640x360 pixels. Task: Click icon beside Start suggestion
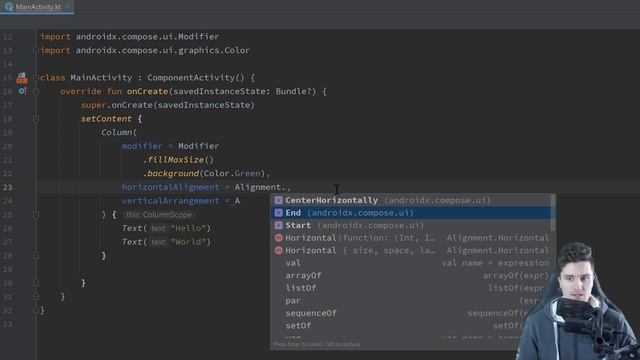point(278,225)
